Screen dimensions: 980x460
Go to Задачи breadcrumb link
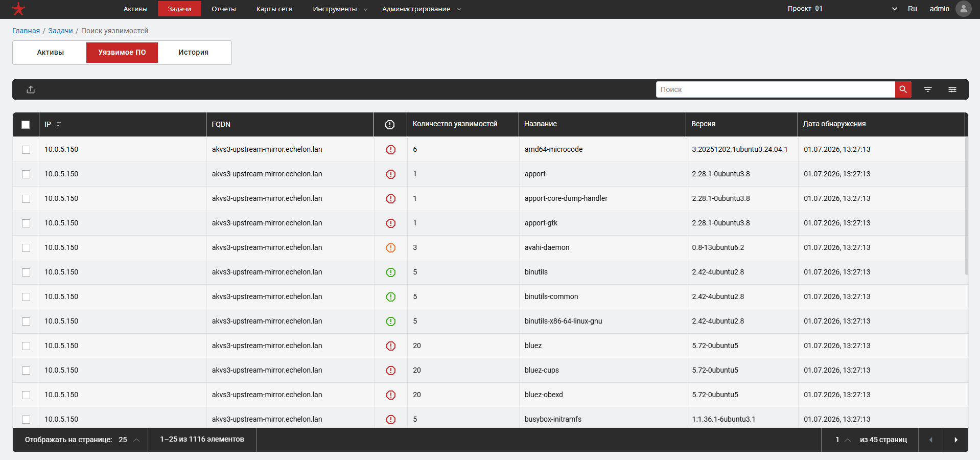60,31
